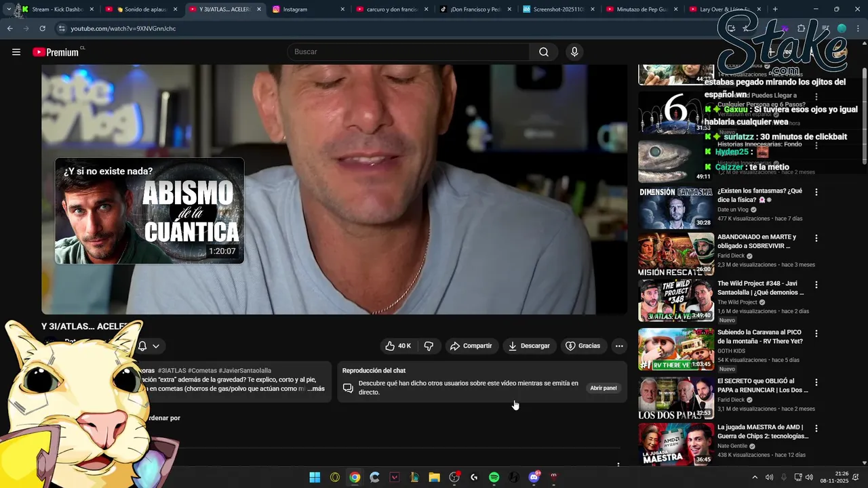Click 'Abrir panel' for chat replay
The height and width of the screenshot is (488, 868).
[x=604, y=388]
